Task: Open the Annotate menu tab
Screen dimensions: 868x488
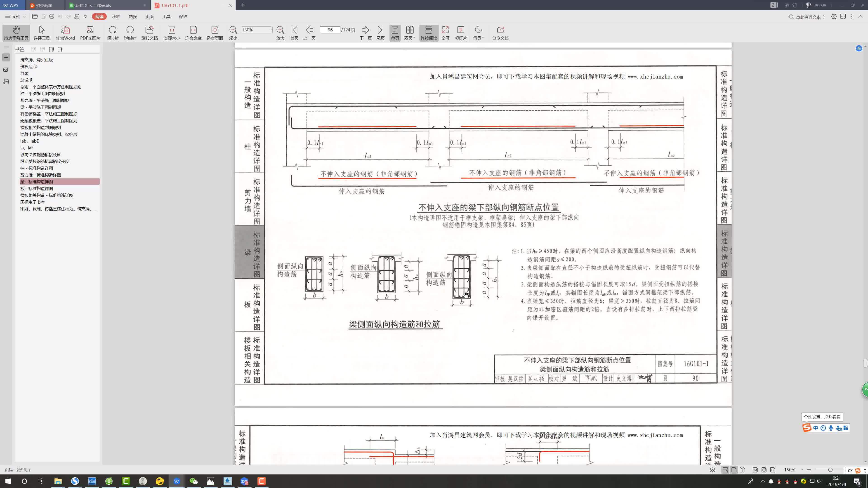Action: 116,16
